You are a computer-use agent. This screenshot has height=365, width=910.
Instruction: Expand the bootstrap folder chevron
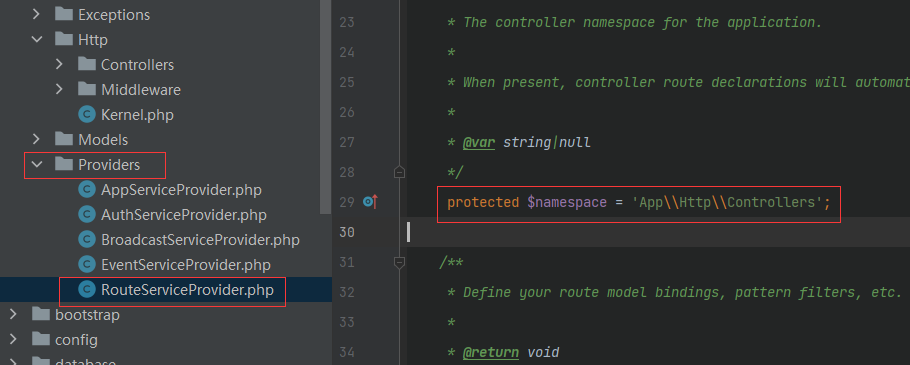point(13,315)
